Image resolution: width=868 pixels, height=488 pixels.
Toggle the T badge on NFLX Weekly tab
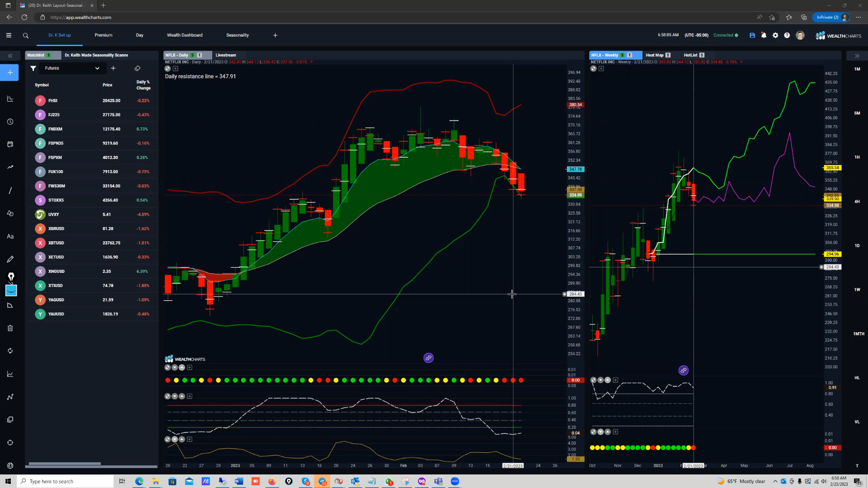(x=629, y=55)
